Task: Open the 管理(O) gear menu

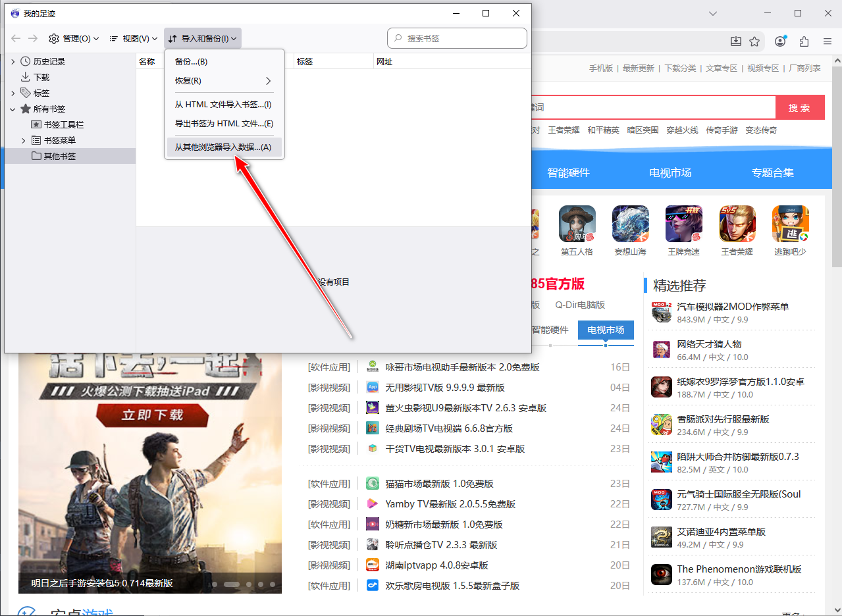Action: (x=74, y=39)
